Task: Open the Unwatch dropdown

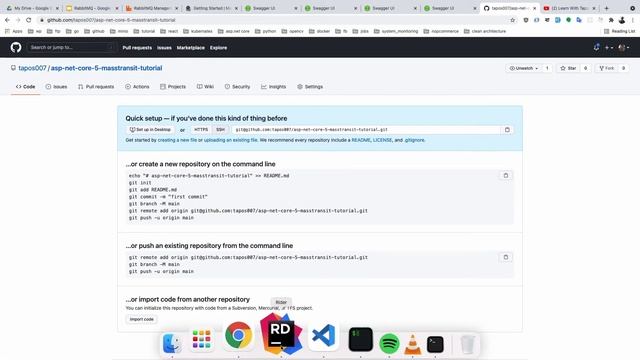Action: 524,68
